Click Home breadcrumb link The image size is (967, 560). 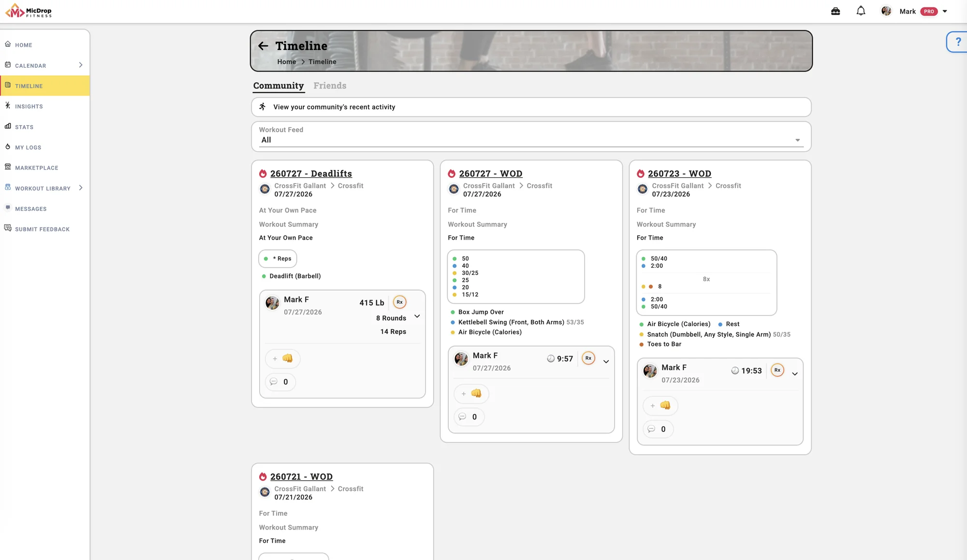[x=287, y=62]
